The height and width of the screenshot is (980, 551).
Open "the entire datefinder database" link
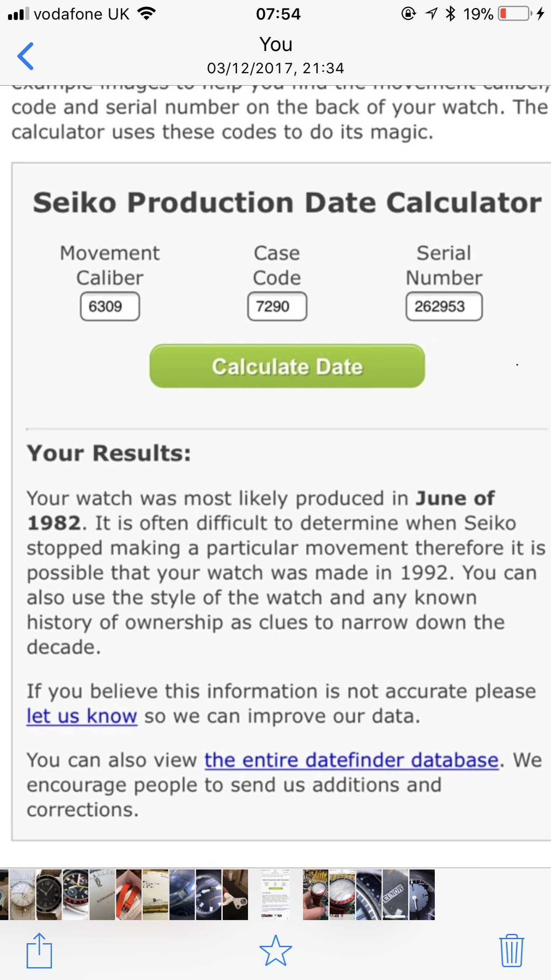[351, 760]
